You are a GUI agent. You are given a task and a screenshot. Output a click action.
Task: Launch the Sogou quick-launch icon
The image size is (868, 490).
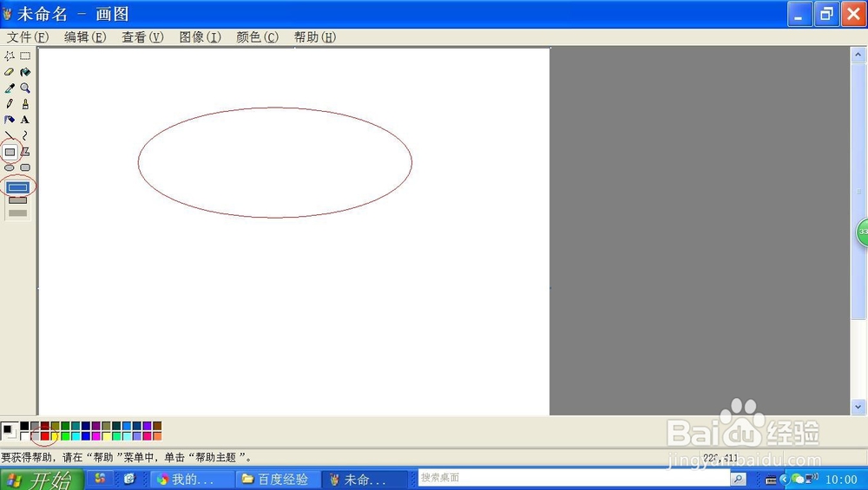pos(100,478)
